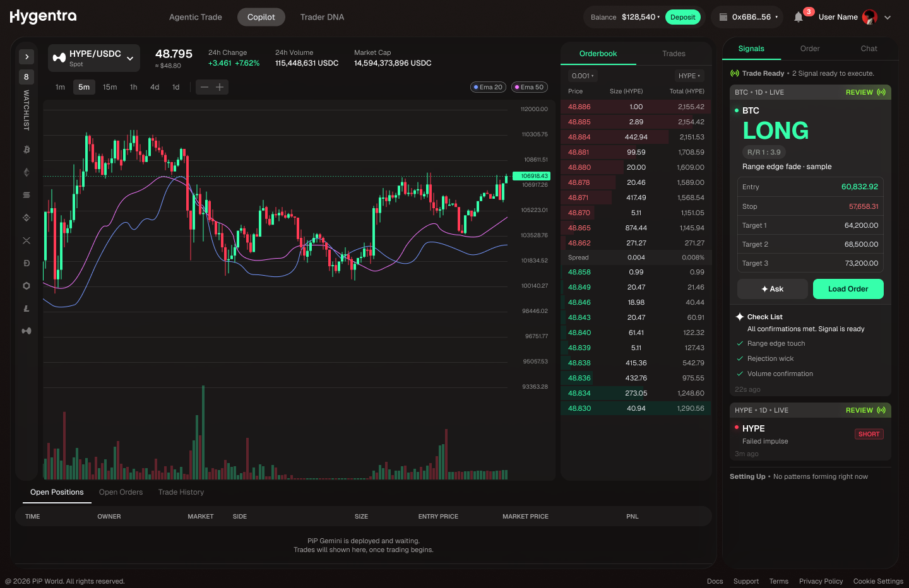Image resolution: width=909 pixels, height=588 pixels.
Task: Click the 8 watchlist count badge
Action: coord(27,77)
